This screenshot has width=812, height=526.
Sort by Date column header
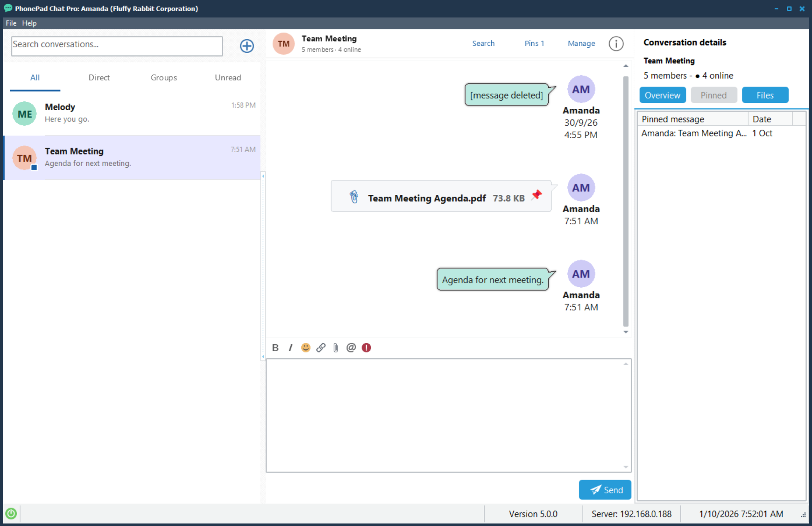(770, 119)
